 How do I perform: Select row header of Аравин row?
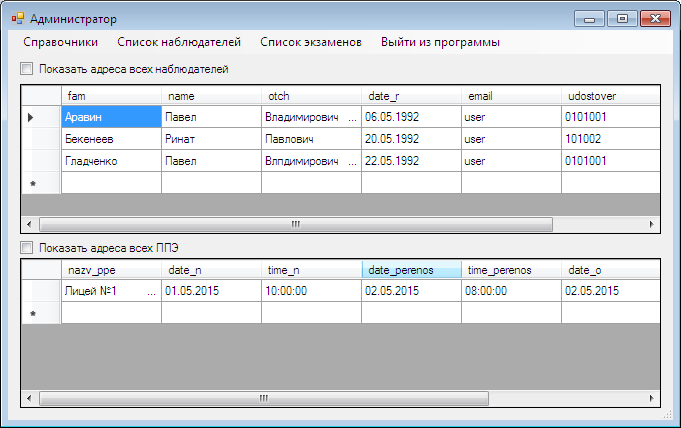pos(41,117)
